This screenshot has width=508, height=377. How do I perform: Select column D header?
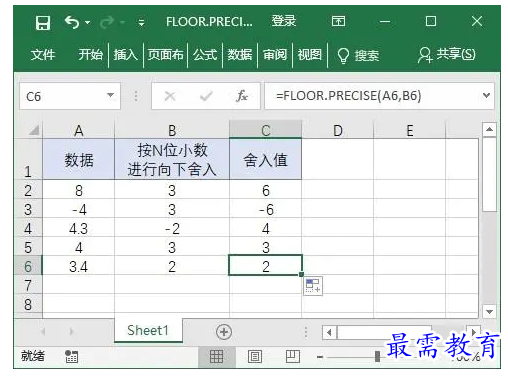(338, 131)
